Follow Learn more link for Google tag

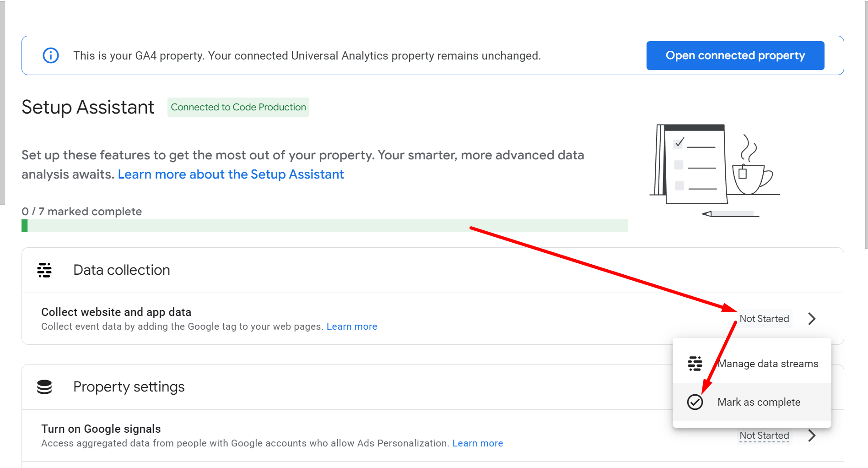pos(352,327)
